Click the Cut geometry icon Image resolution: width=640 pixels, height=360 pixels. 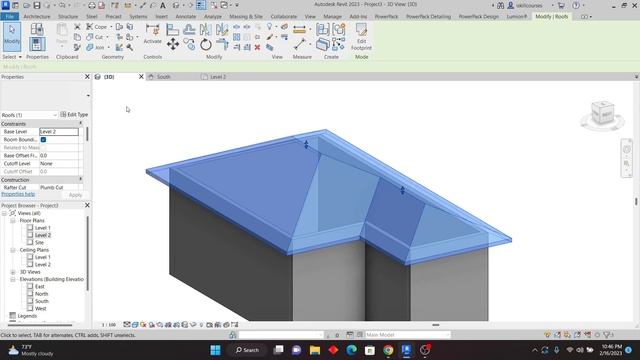90,37
